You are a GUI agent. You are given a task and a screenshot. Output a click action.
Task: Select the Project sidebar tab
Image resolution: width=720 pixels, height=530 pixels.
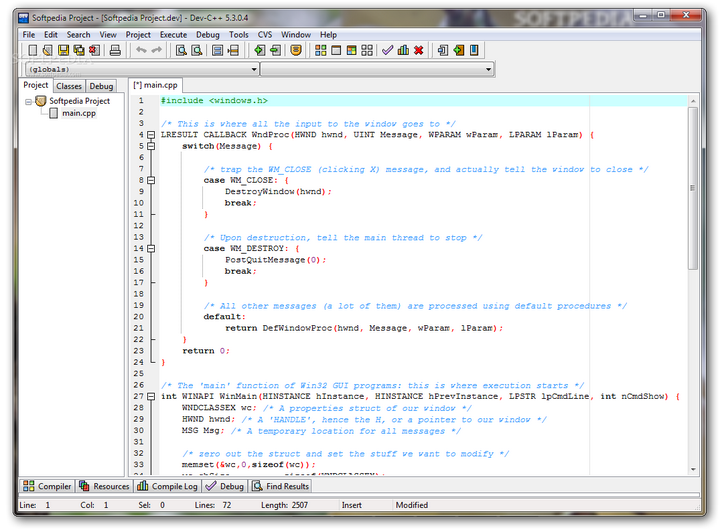(35, 85)
